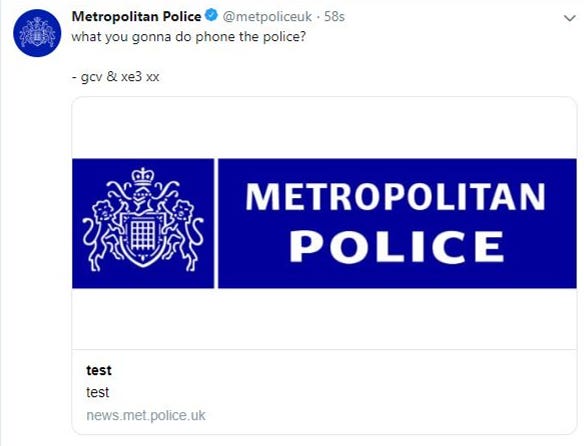Select the tweet text about phoning police
This screenshot has width=584, height=446.
click(188, 37)
